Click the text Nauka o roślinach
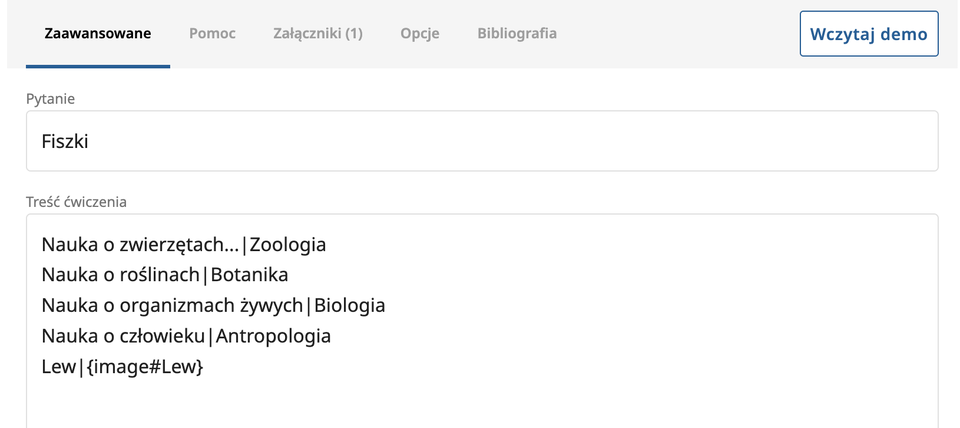The image size is (960, 428). pos(121,275)
